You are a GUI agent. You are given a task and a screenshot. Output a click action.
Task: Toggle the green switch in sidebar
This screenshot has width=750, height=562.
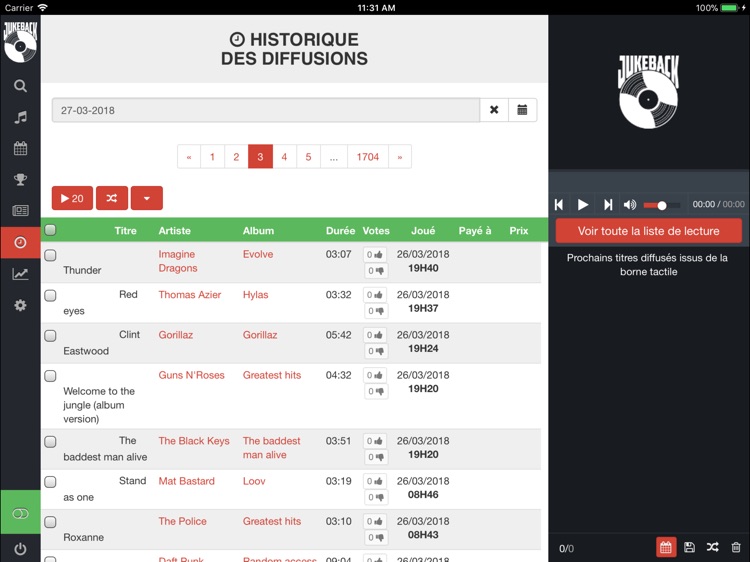point(20,514)
